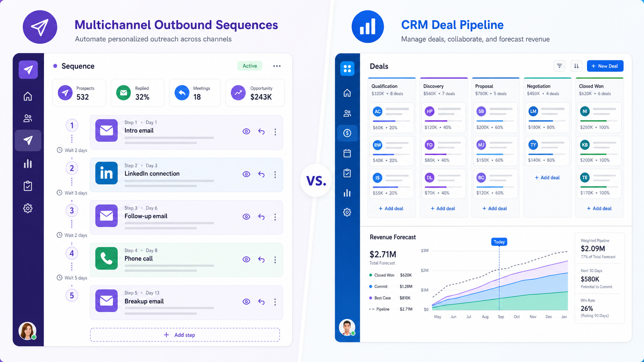Open Home in CRM sidebar
This screenshot has height=362, width=644.
[x=347, y=93]
